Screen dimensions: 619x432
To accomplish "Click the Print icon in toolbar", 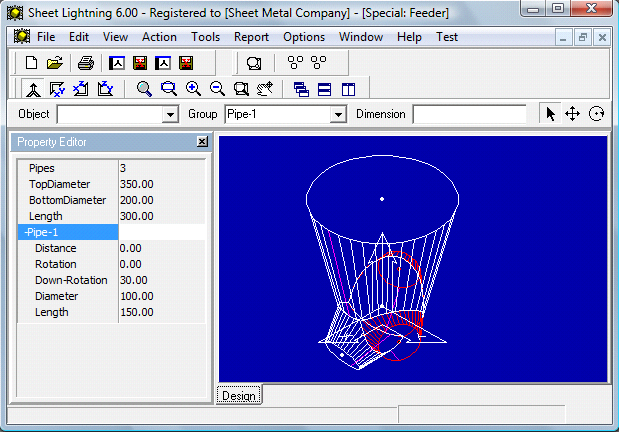I will 86,63.
